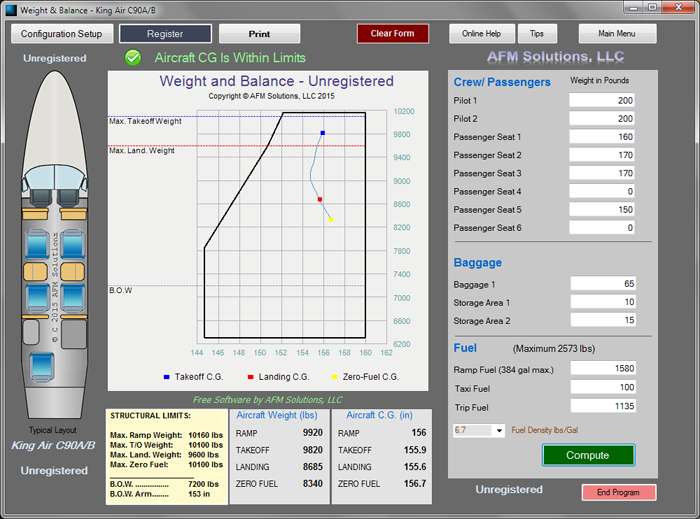Select the Passenger Seat 5 weight field
700x519 pixels.
click(601, 210)
